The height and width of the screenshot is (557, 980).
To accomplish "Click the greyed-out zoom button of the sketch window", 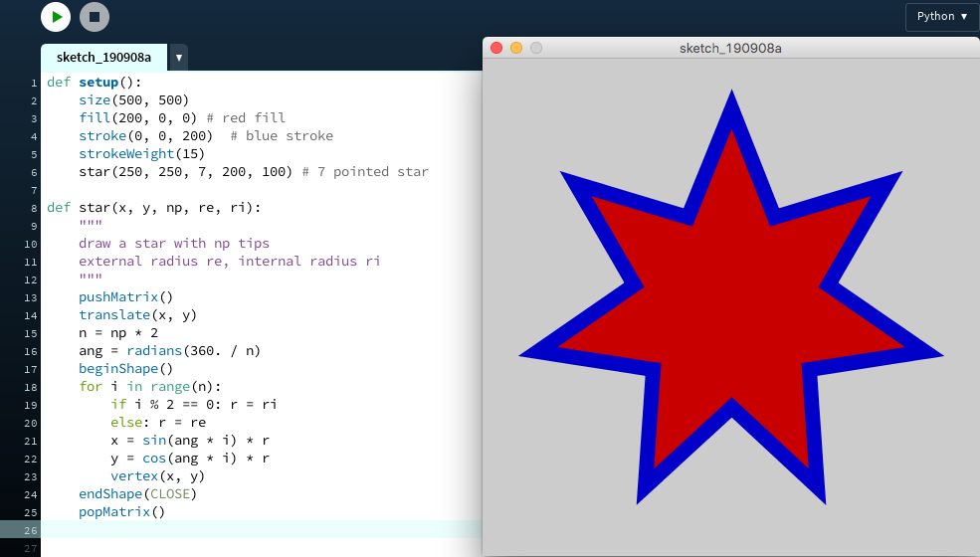I will click(536, 48).
